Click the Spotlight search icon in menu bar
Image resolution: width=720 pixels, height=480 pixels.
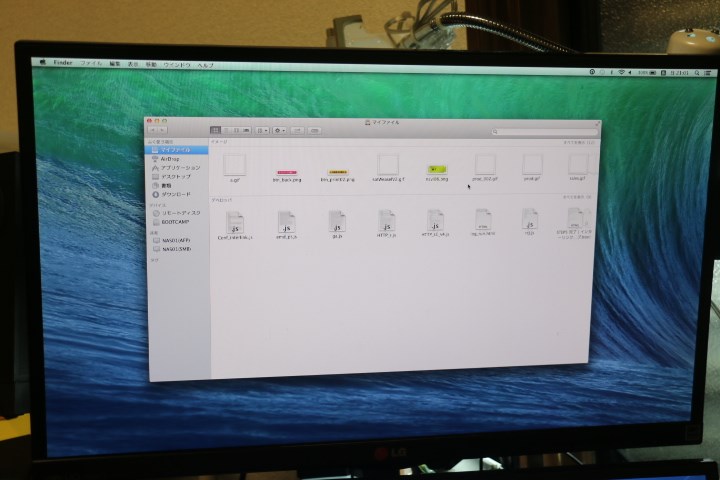point(698,73)
